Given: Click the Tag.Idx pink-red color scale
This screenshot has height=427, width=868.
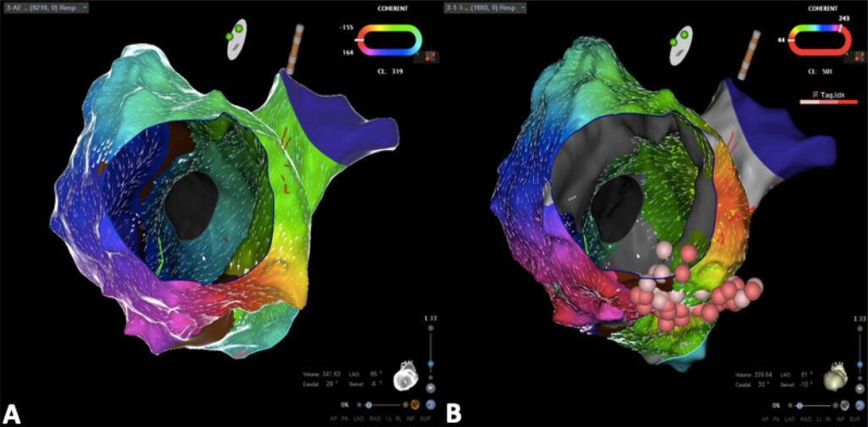Looking at the screenshot, I should [x=828, y=103].
